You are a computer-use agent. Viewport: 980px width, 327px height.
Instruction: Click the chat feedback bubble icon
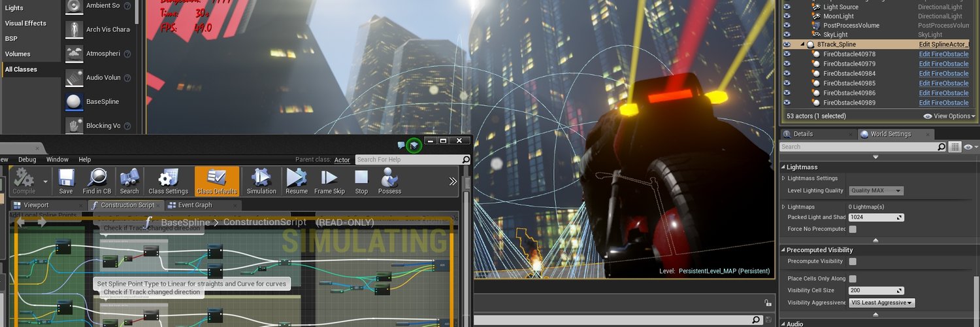400,145
